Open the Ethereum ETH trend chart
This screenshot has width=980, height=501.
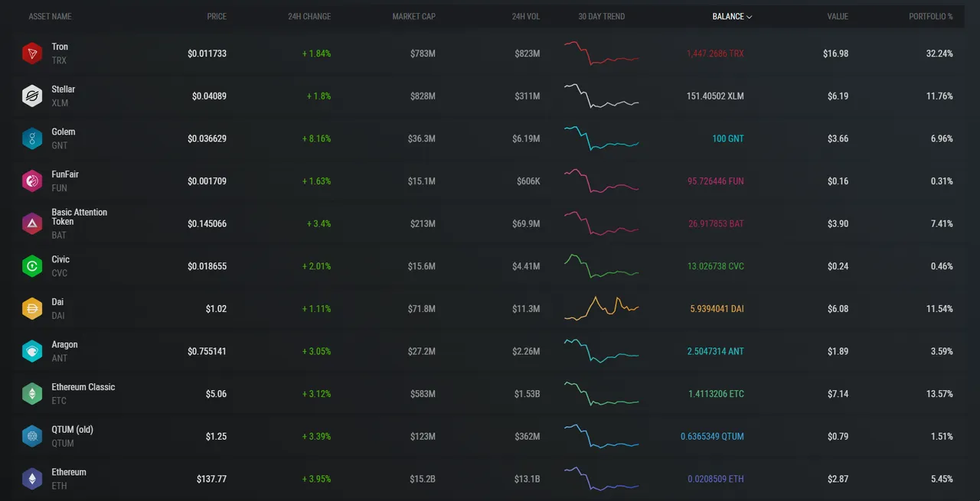[601, 479]
